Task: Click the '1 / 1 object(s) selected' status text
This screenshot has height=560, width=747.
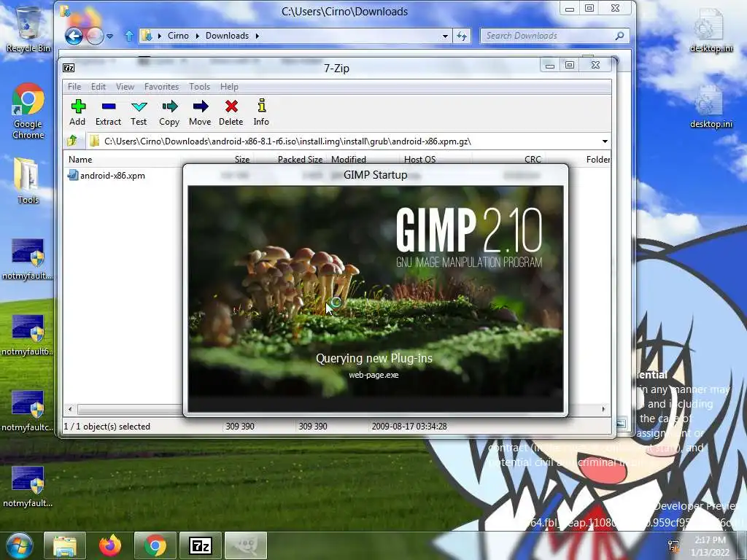Action: pos(107,426)
